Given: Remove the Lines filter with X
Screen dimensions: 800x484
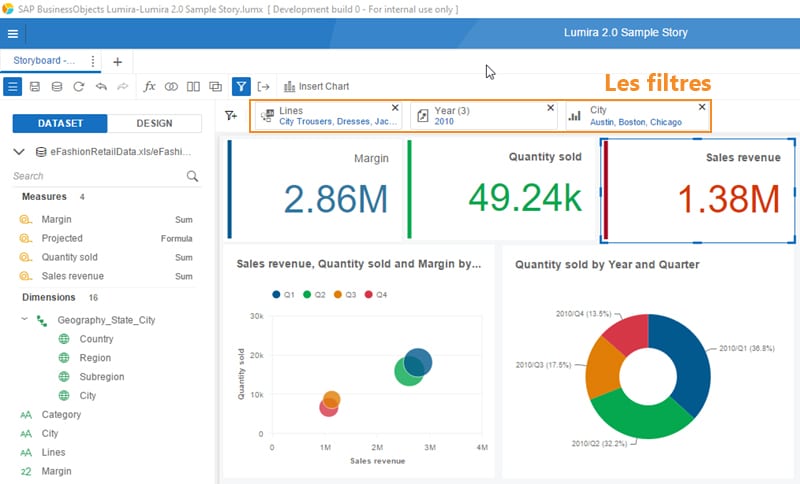Looking at the screenshot, I should click(395, 108).
